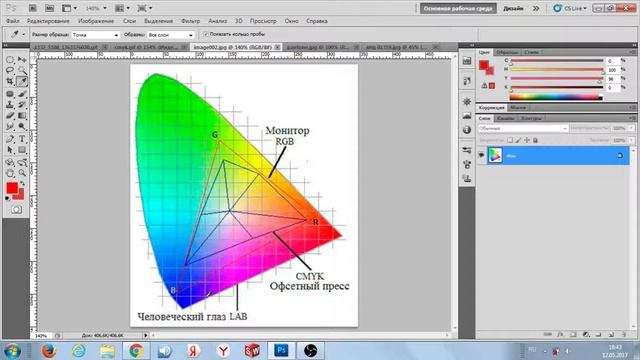Open the Файл menu
This screenshot has width=640, height=360.
click(x=13, y=21)
